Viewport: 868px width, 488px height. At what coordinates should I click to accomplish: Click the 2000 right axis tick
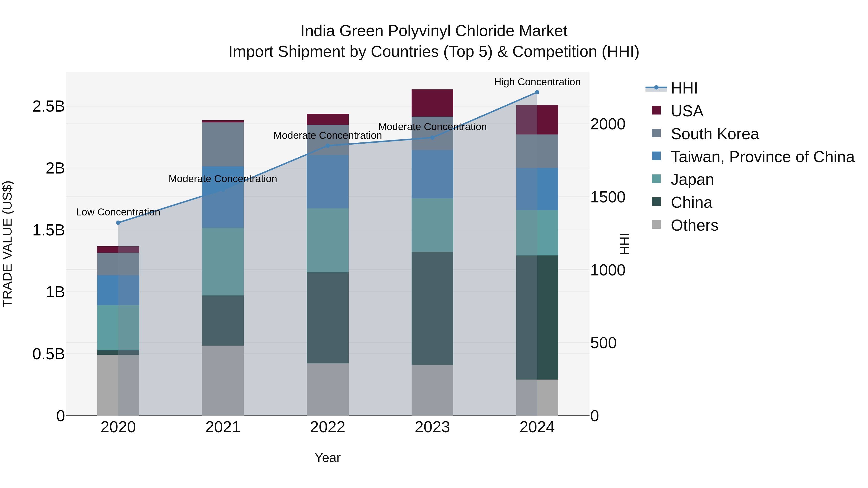click(x=608, y=124)
